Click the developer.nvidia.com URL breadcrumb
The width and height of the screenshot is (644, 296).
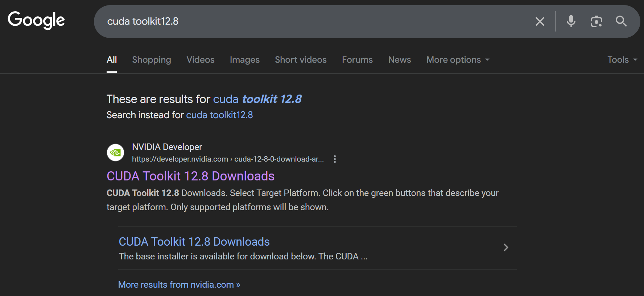pos(228,159)
